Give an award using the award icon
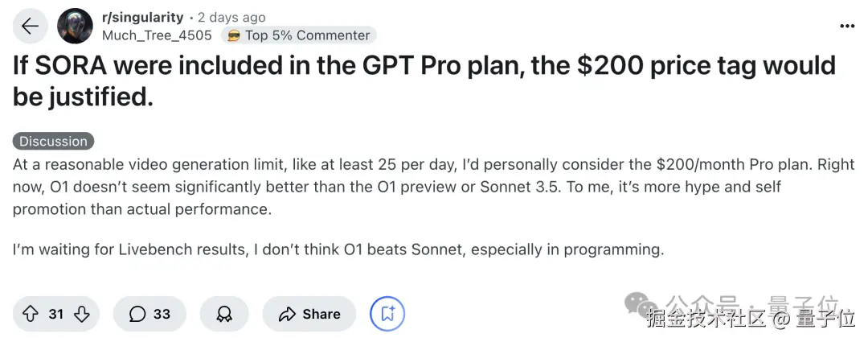This screenshot has height=342, width=868. point(224,314)
